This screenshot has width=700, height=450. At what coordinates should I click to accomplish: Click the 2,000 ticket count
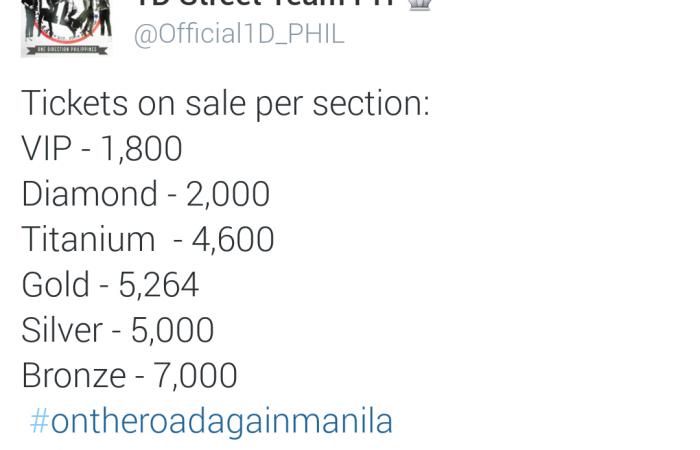point(228,194)
